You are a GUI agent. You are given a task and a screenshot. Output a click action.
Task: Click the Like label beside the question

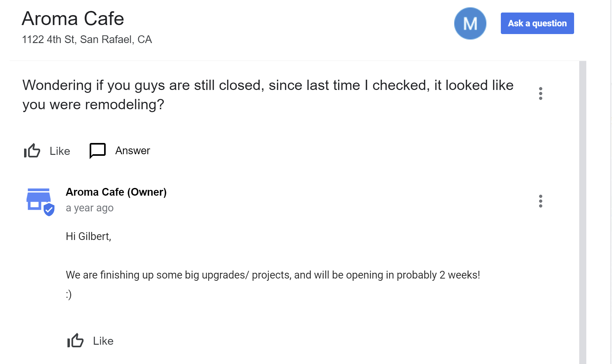[x=60, y=151]
